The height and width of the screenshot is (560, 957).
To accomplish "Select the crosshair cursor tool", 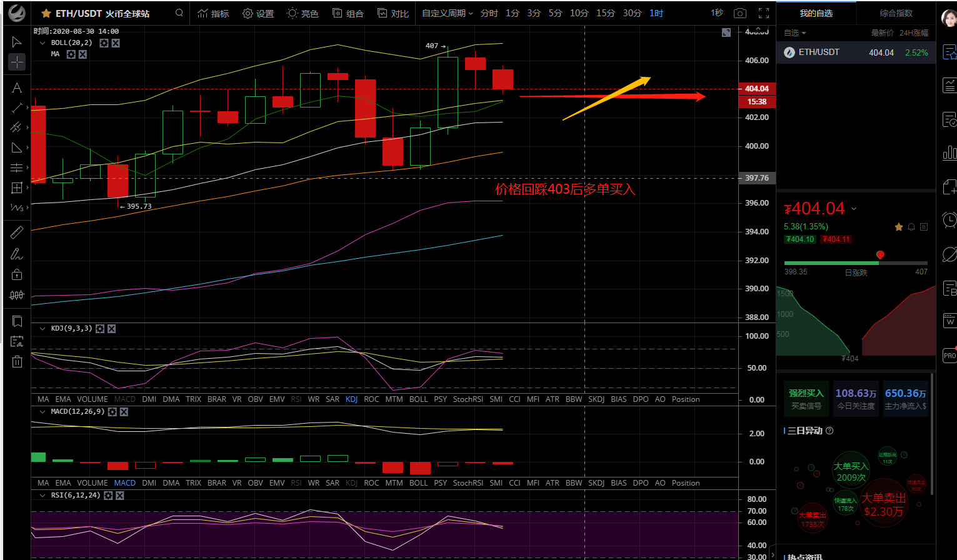I will pos(17,62).
